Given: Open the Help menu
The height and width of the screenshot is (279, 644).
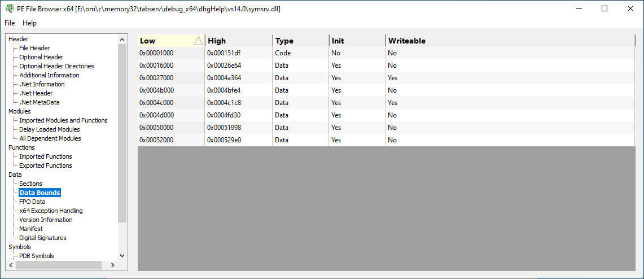Looking at the screenshot, I should coord(29,23).
